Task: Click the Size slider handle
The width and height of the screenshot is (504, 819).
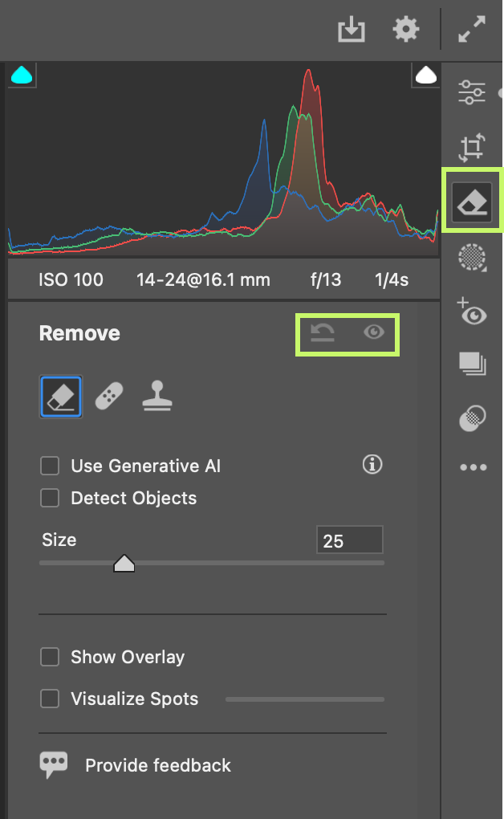Action: coord(124,564)
